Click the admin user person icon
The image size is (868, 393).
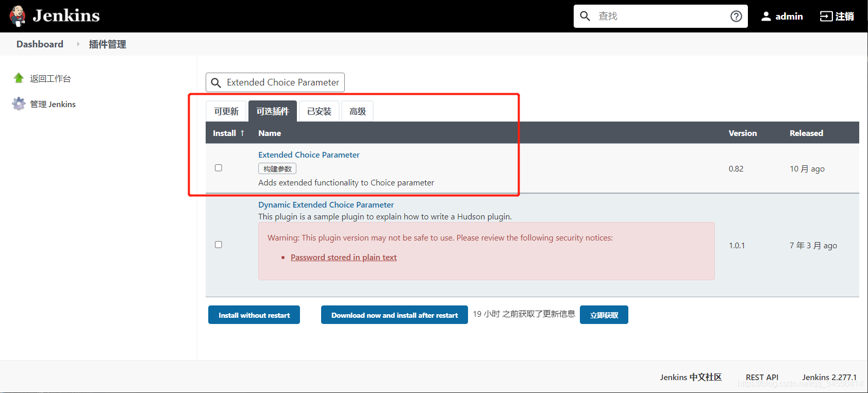pyautogui.click(x=766, y=16)
